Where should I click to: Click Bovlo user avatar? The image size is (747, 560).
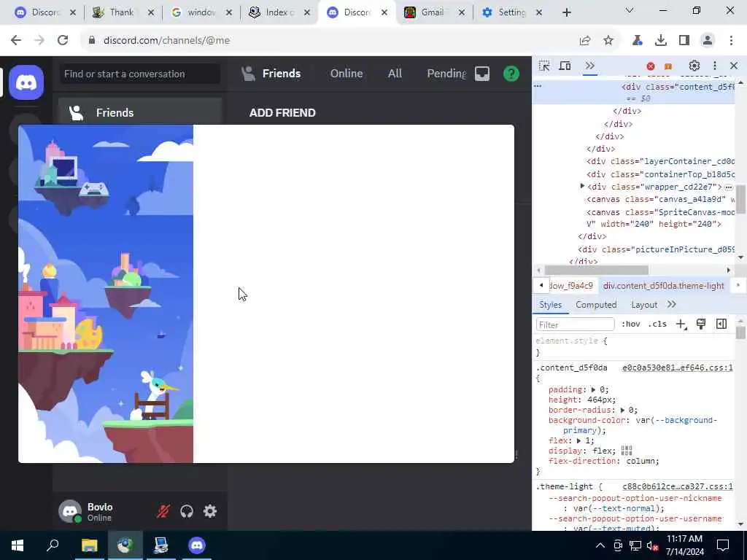click(70, 511)
